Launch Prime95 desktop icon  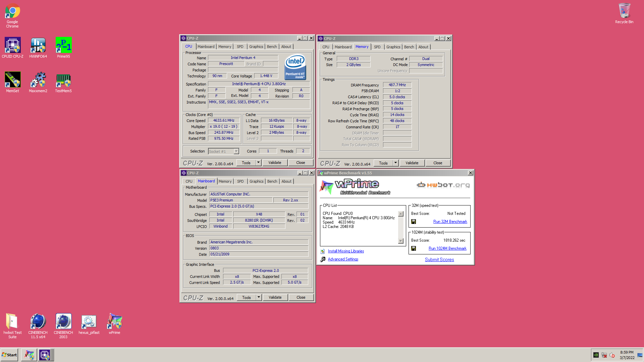pos(63,48)
